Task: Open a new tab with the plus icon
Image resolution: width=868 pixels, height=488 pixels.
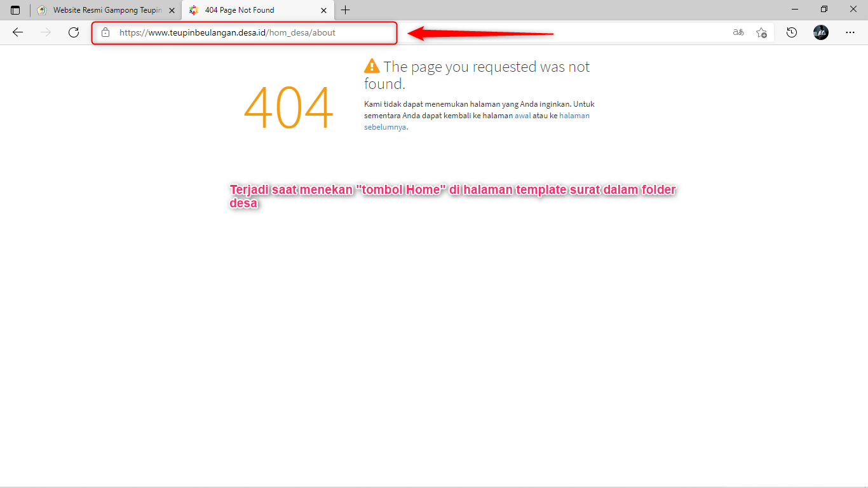Action: [x=345, y=10]
